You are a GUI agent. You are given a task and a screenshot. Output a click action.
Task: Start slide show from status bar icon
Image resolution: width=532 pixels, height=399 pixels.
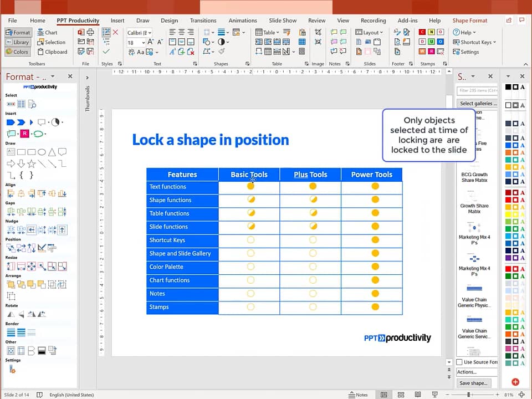pyautogui.click(x=434, y=395)
